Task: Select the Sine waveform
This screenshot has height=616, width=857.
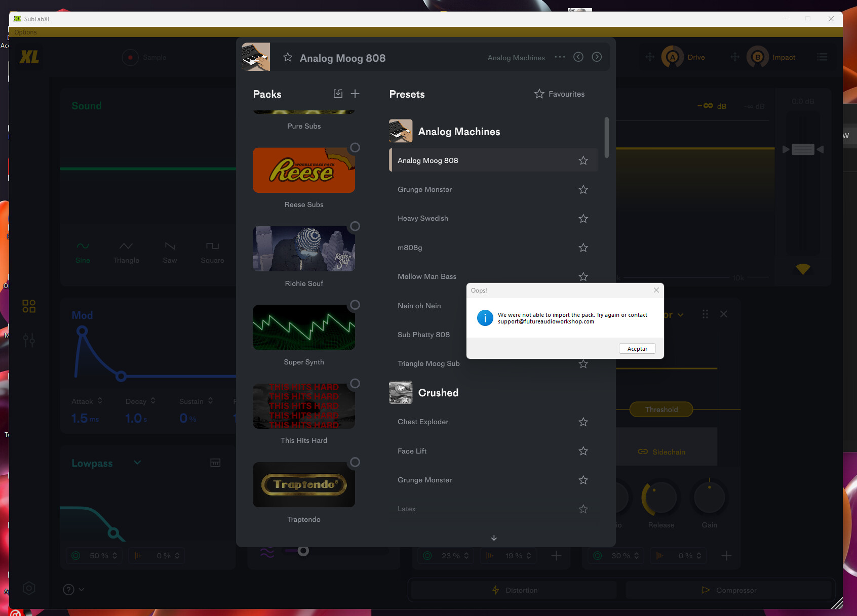Action: click(83, 253)
